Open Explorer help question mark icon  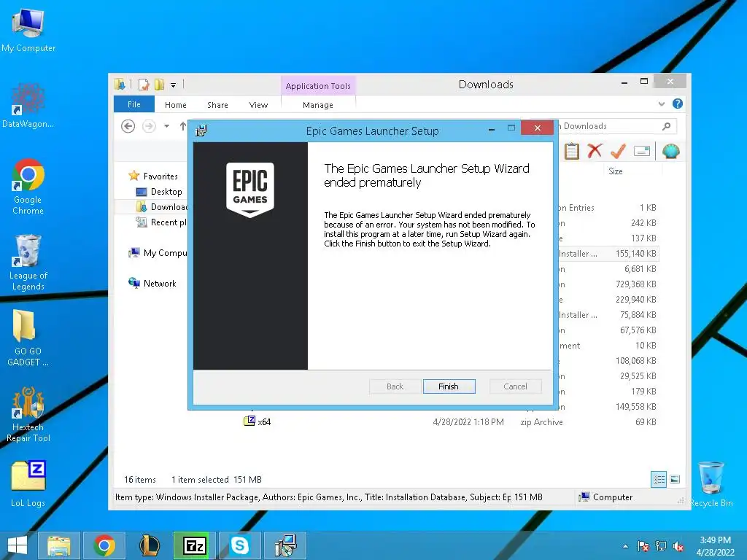point(678,104)
